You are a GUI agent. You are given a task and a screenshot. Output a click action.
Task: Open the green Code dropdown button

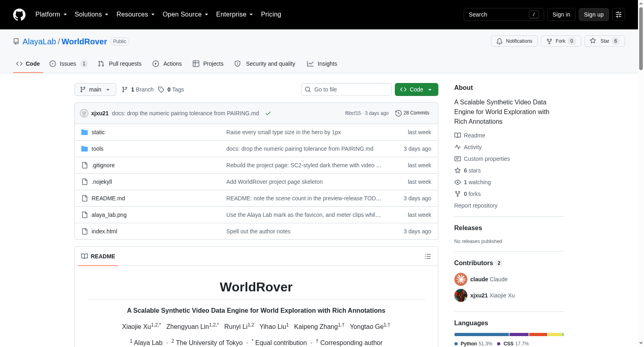[417, 89]
